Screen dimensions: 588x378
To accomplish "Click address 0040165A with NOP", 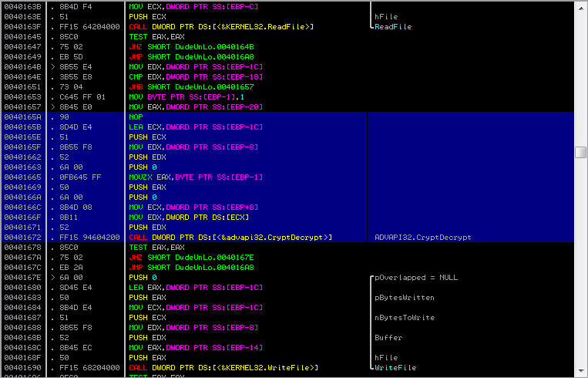I will (22, 116).
